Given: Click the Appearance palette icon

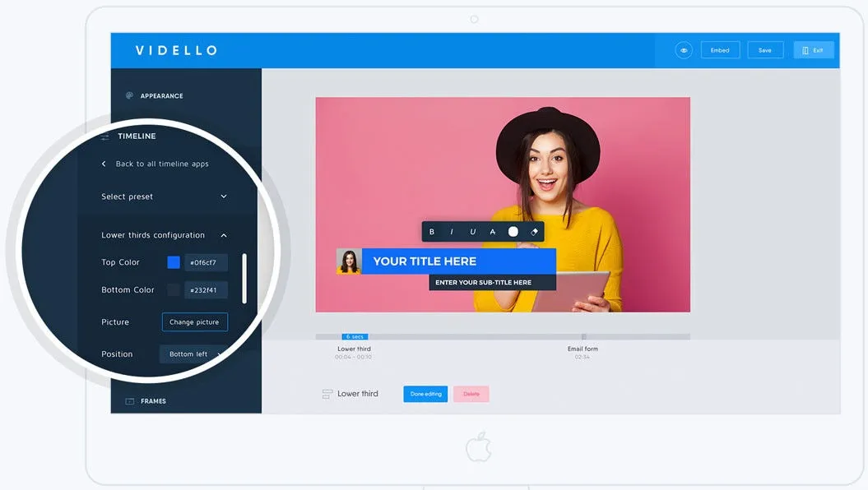Looking at the screenshot, I should click(x=129, y=95).
